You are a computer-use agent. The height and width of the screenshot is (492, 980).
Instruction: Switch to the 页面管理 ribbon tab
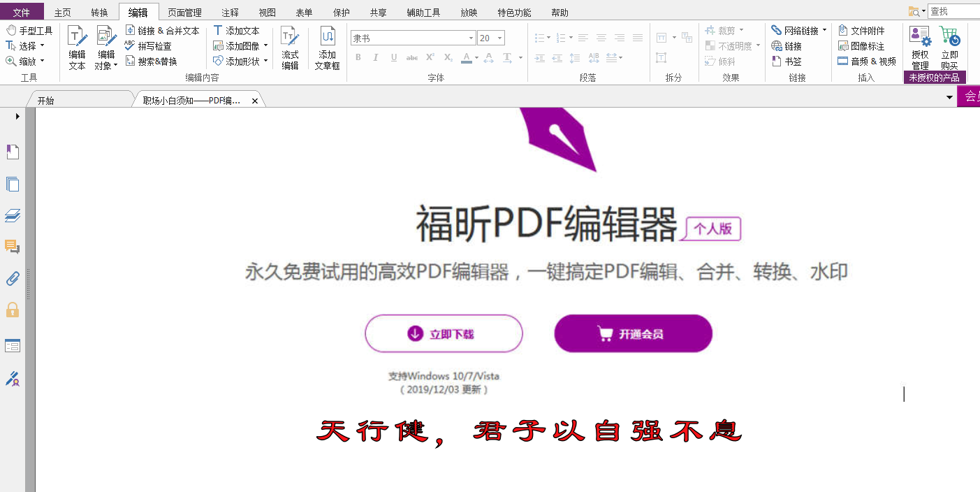coord(183,11)
